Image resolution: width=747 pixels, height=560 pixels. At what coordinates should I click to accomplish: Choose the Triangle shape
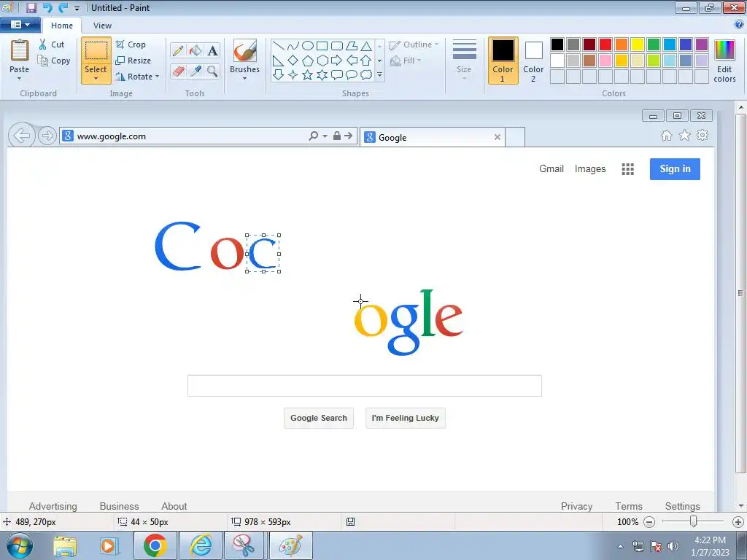tap(366, 46)
